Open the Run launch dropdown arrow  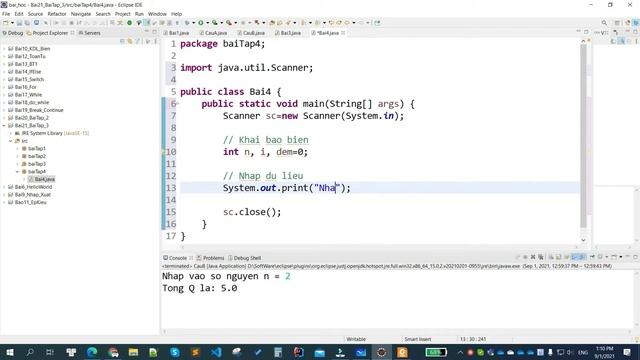[x=207, y=23]
